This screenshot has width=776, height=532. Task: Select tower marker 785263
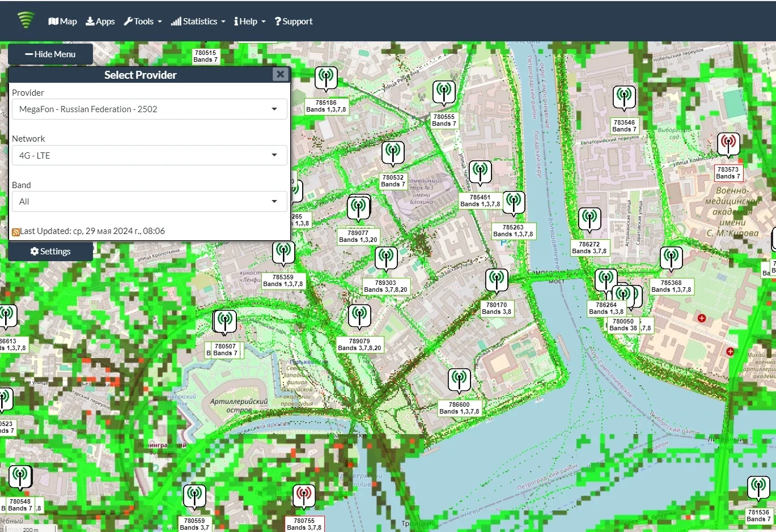tap(514, 203)
